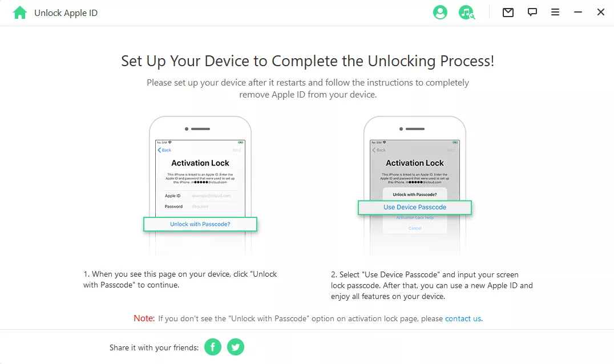
Task: Minimize the application window
Action: tap(578, 12)
